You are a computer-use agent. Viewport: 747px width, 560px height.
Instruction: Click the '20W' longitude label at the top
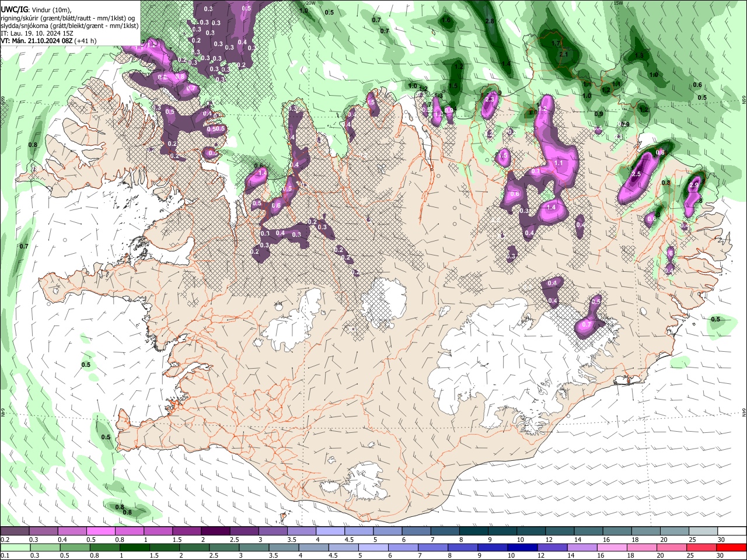pyautogui.click(x=310, y=3)
